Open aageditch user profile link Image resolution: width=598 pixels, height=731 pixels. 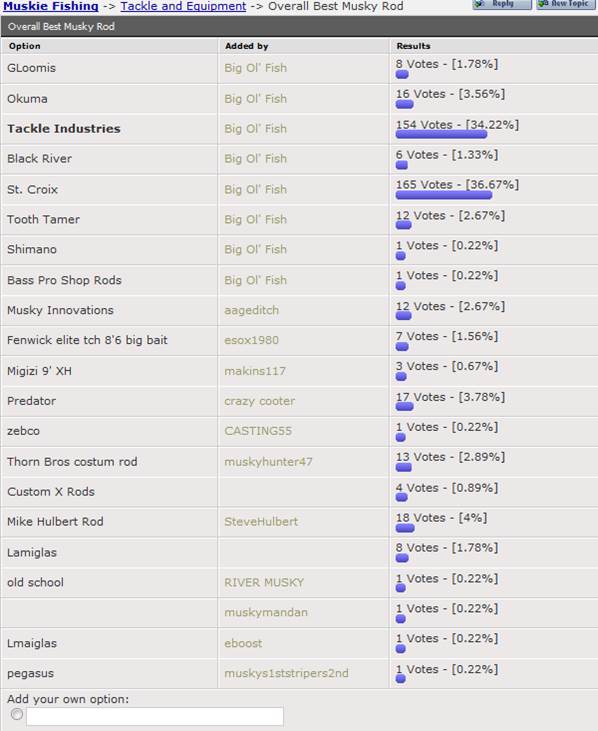point(252,310)
